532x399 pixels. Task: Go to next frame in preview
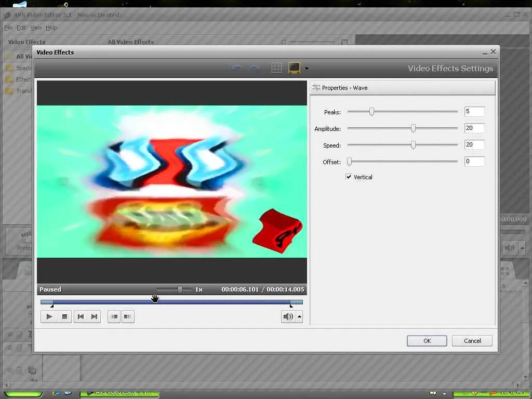click(94, 316)
